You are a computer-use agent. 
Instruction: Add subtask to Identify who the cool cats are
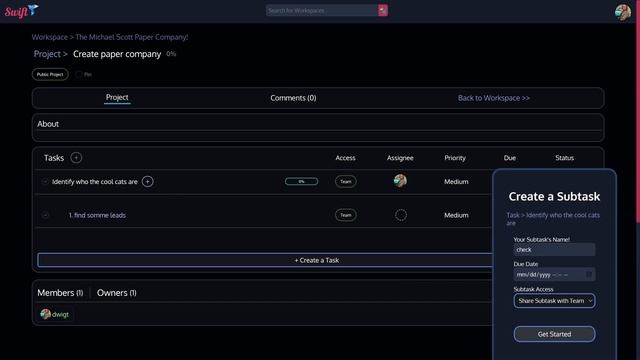(x=148, y=181)
